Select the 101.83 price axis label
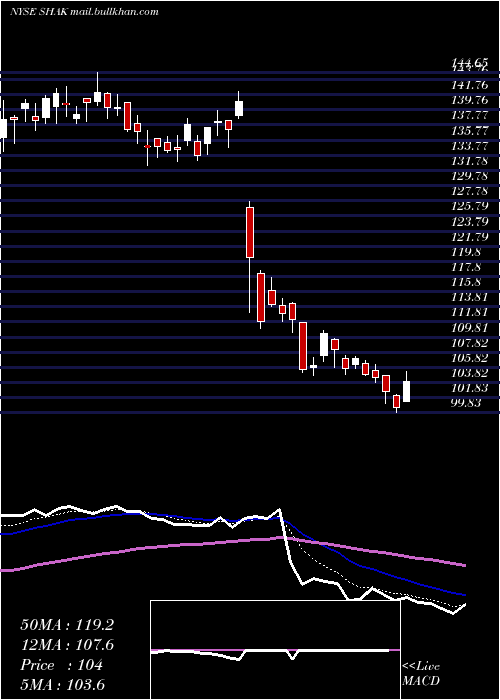 (x=469, y=388)
